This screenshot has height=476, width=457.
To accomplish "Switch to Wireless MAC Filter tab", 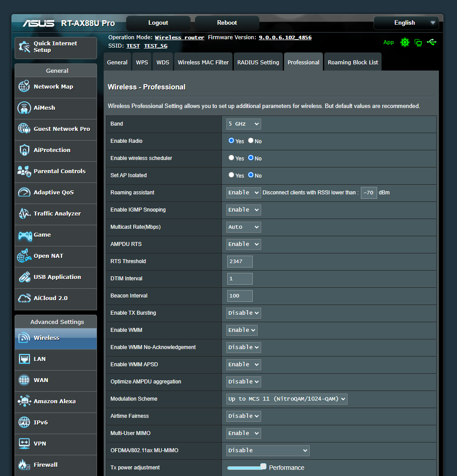I will coord(203,62).
